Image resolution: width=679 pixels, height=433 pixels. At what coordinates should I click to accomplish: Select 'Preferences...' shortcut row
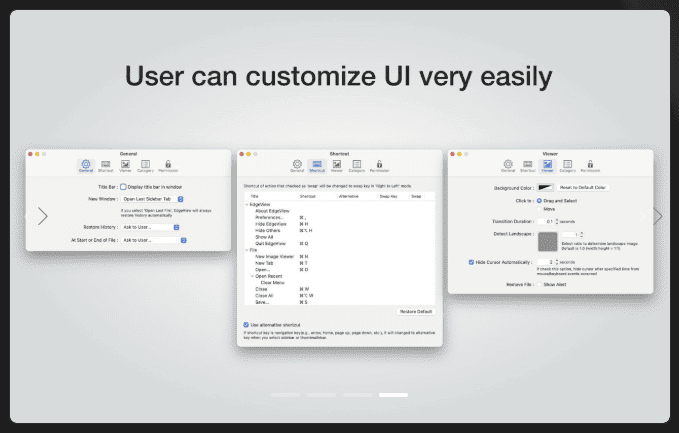pyautogui.click(x=340, y=218)
